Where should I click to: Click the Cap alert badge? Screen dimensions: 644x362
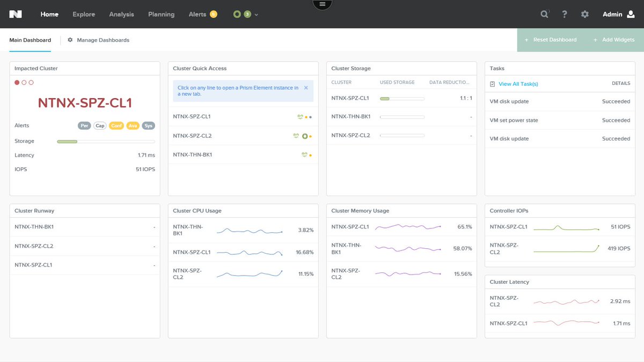click(x=100, y=125)
